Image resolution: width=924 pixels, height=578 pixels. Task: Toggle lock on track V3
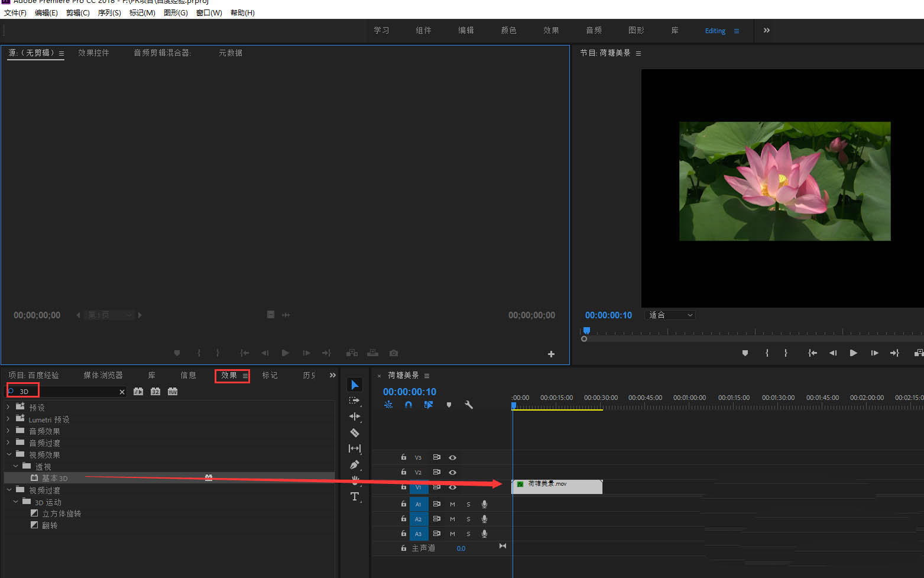tap(403, 457)
